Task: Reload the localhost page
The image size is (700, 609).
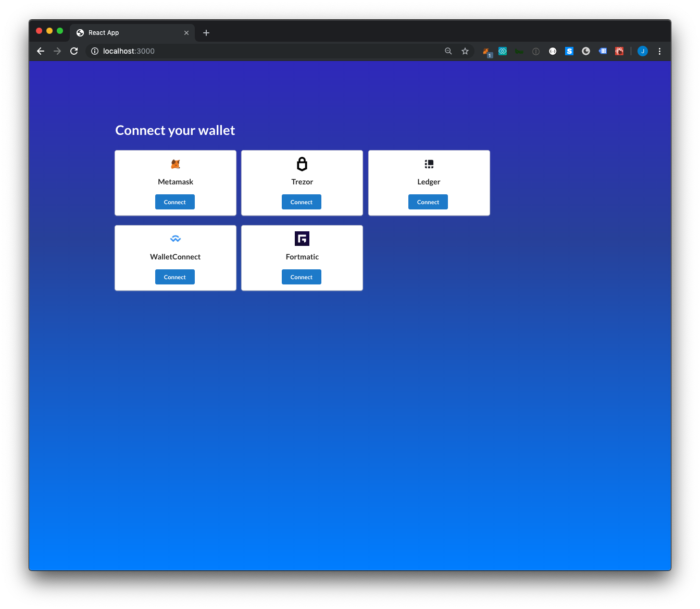Action: (74, 51)
